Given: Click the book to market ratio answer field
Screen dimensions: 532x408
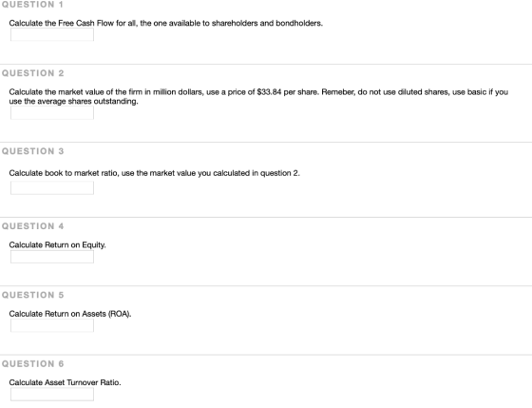Looking at the screenshot, I should point(52,188).
